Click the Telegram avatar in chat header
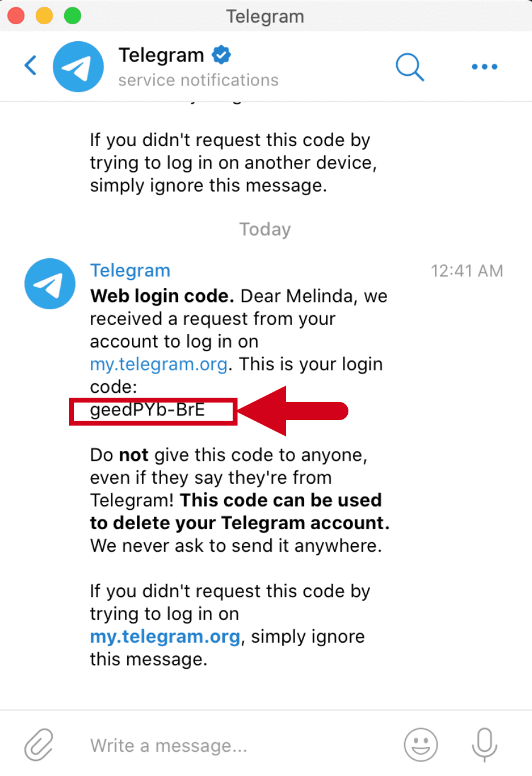The width and height of the screenshot is (532, 776). (78, 67)
